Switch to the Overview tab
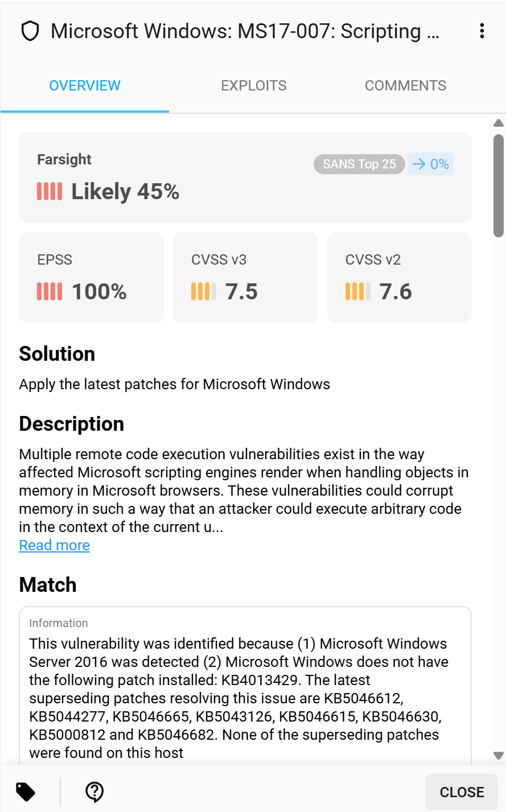 tap(85, 86)
